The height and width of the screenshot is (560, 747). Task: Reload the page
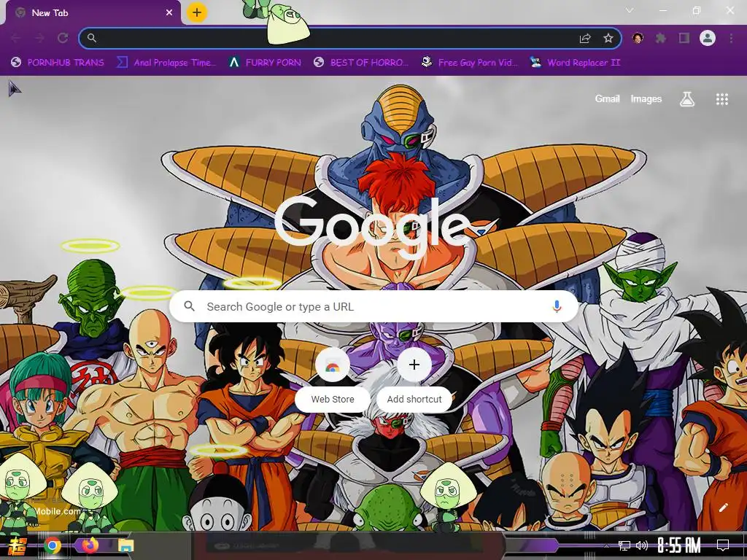[x=63, y=38]
